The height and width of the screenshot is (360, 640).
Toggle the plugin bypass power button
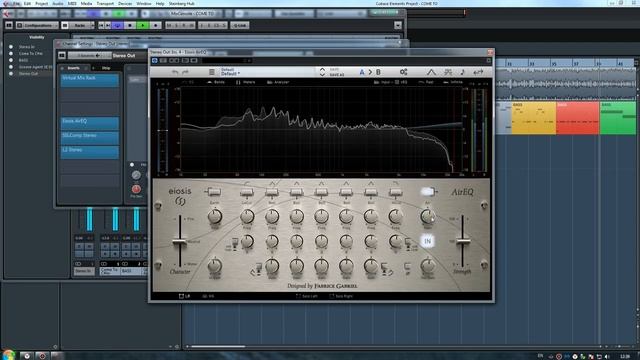tap(155, 60)
